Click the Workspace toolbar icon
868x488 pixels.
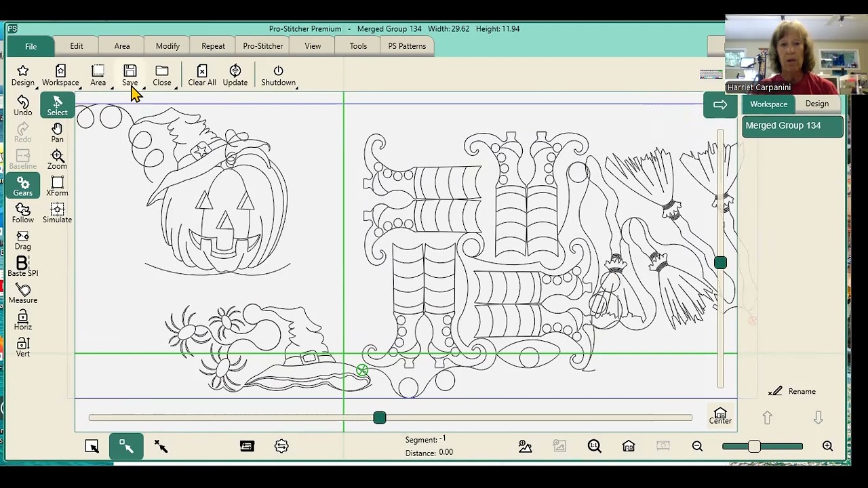[60, 75]
